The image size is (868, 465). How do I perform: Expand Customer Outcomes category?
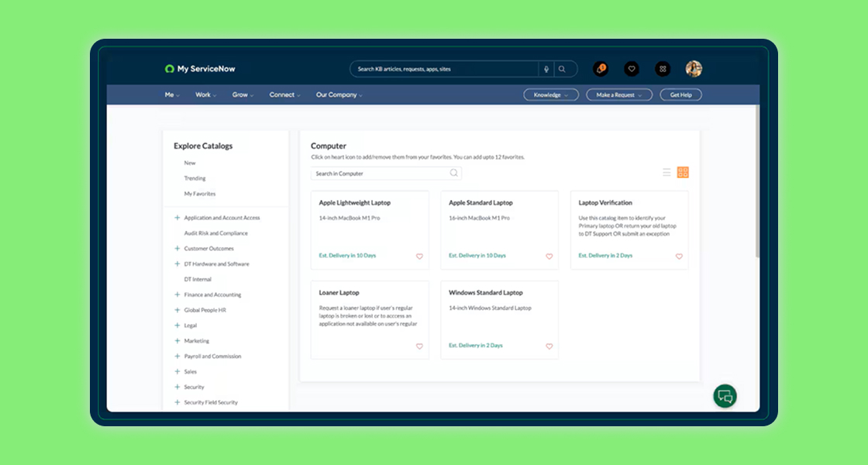coord(177,249)
